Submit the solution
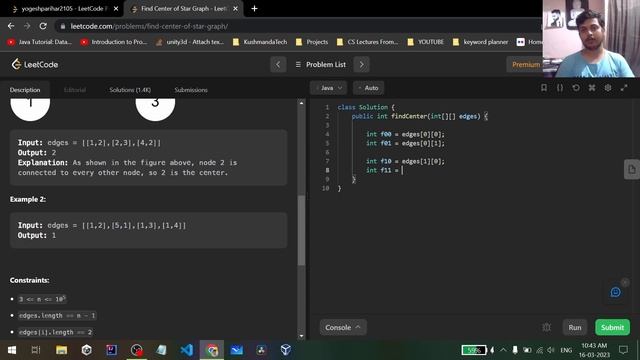Viewport: 640px width, 360px height. 612,327
